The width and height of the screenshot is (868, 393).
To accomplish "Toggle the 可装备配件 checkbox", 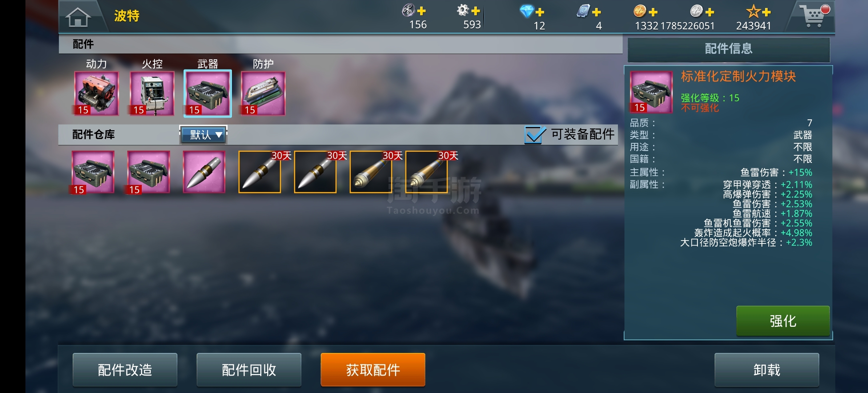I will 535,134.
